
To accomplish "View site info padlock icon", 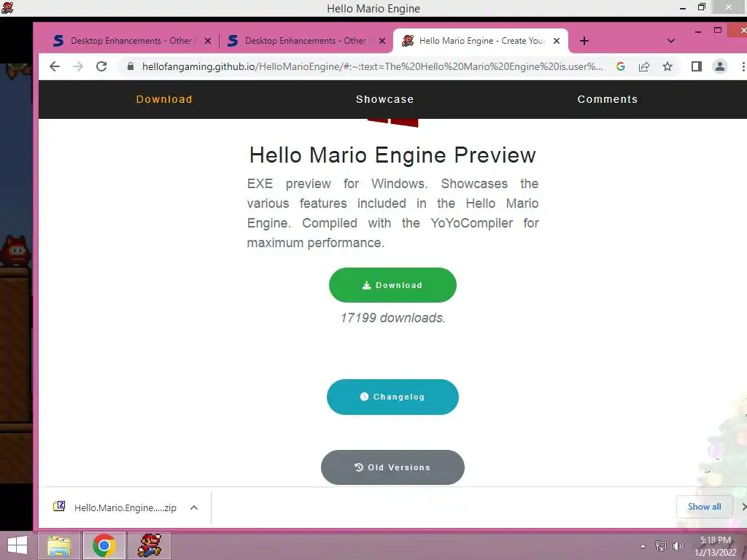I will [130, 66].
